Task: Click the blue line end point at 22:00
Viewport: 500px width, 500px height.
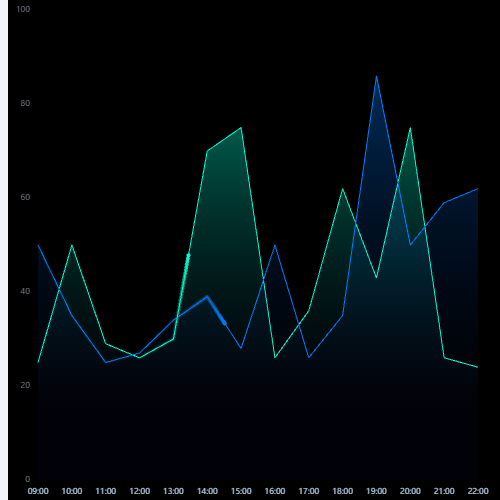Action: click(x=478, y=189)
